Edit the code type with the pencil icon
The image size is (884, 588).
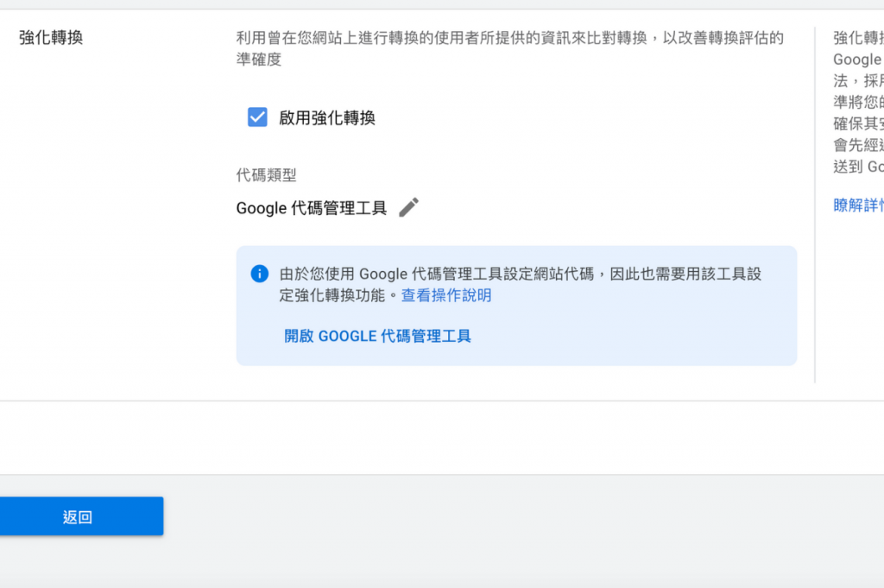408,207
